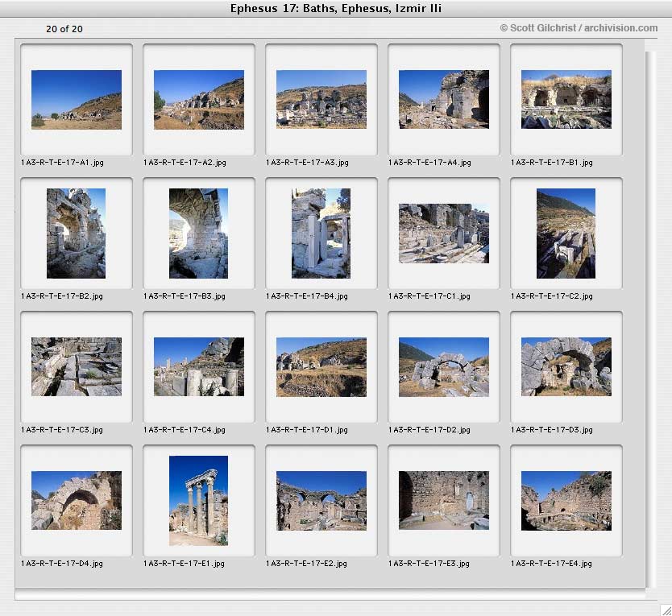Click the filename label 1A3-R-T-E-17-E1.jpg
The width and height of the screenshot is (672, 616).
coord(185,564)
